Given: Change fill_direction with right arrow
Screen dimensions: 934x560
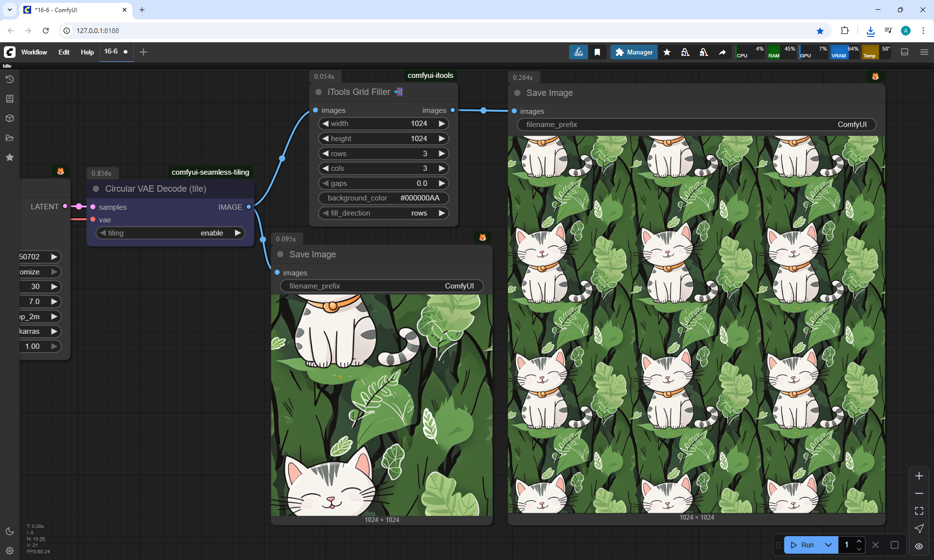Looking at the screenshot, I should click(442, 213).
